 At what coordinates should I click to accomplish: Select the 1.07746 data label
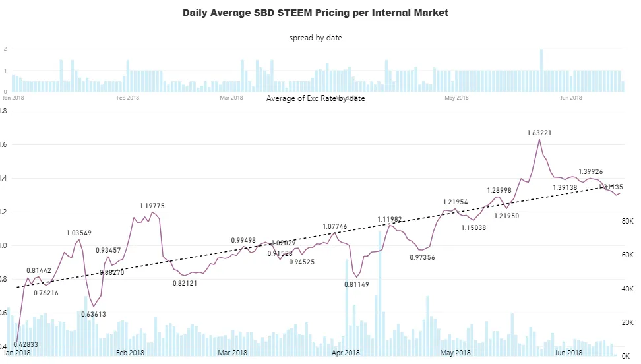point(335,227)
